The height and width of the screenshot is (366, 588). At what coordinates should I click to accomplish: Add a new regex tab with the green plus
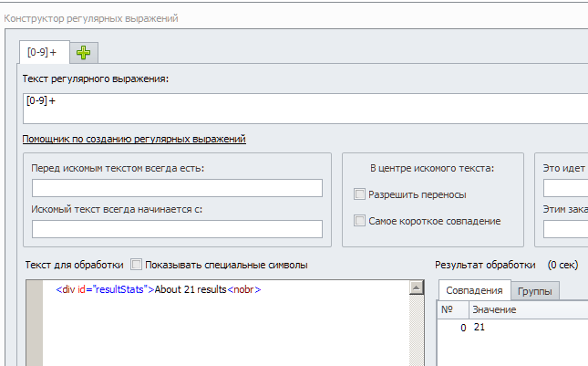83,53
